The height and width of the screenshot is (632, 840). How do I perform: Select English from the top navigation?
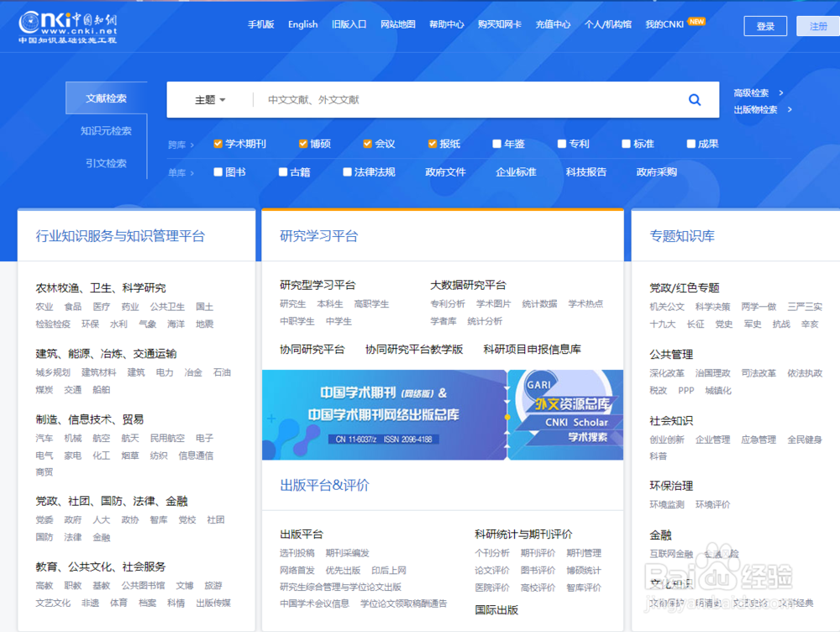tap(302, 24)
